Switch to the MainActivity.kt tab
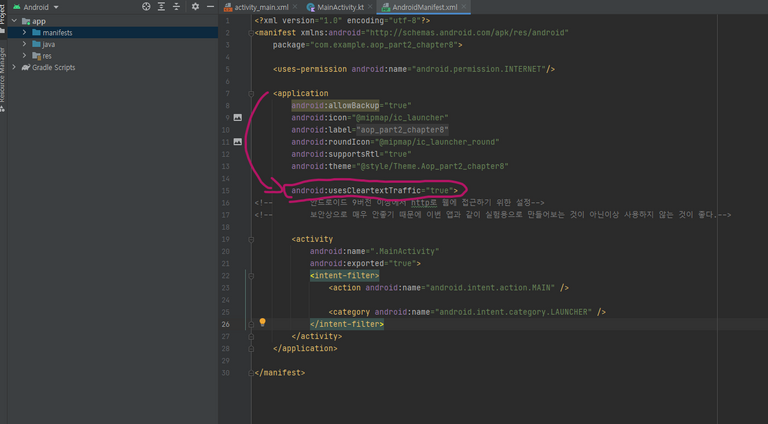This screenshot has height=424, width=768. [340, 7]
